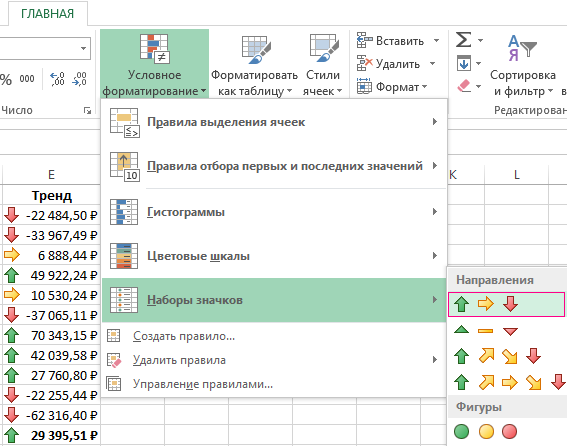This screenshot has width=567, height=446.
Task: Click the Тренд header cell
Action: 51,195
